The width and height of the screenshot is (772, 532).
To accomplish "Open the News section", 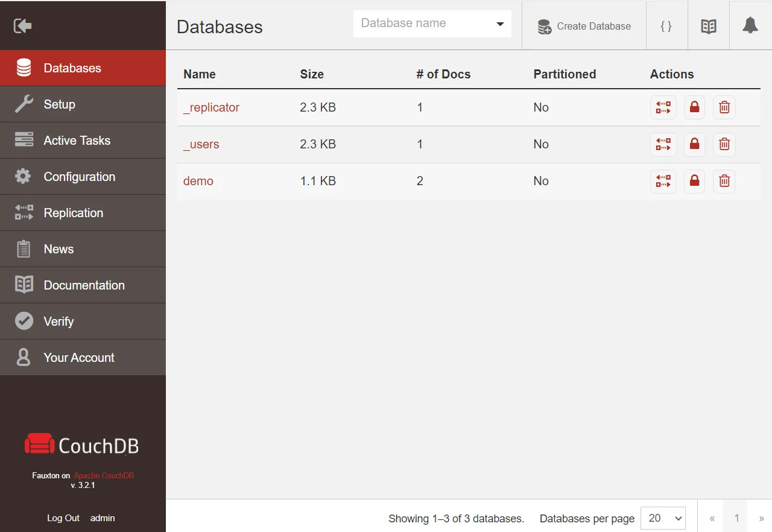I will (x=83, y=249).
